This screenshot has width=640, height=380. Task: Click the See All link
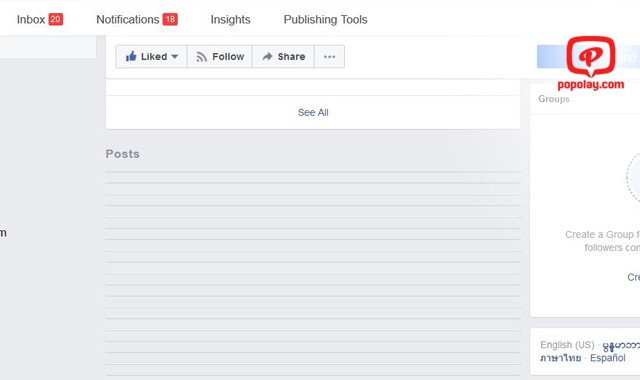click(313, 112)
